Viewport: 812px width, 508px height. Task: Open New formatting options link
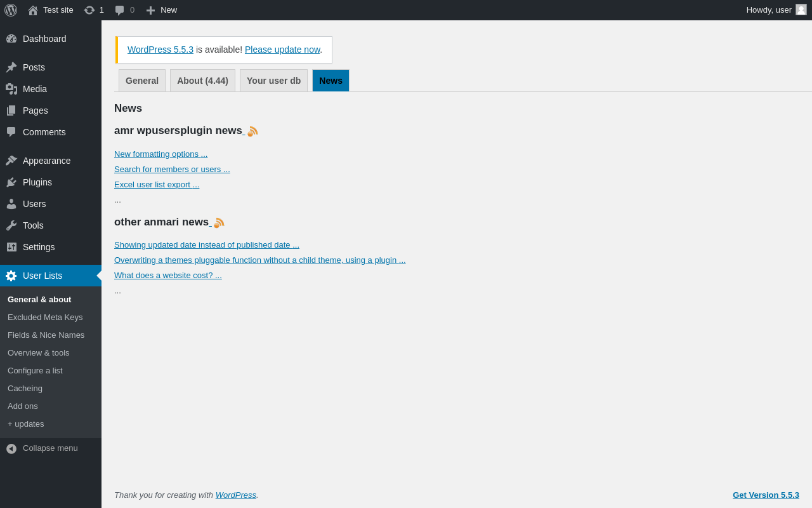160,154
